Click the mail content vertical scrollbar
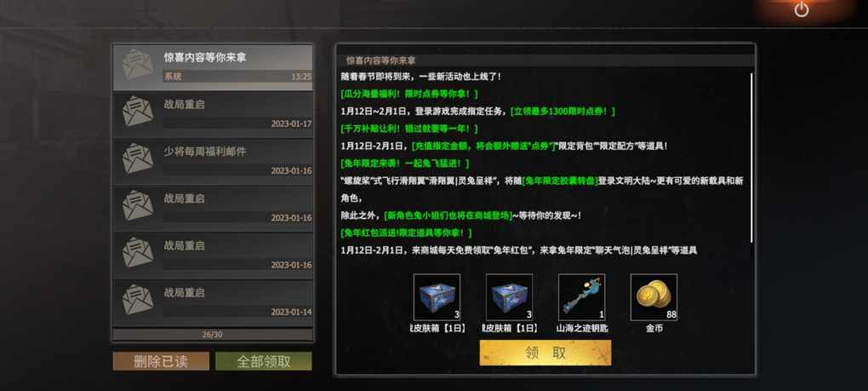Viewport: 868px width, 391px height. tap(751, 158)
